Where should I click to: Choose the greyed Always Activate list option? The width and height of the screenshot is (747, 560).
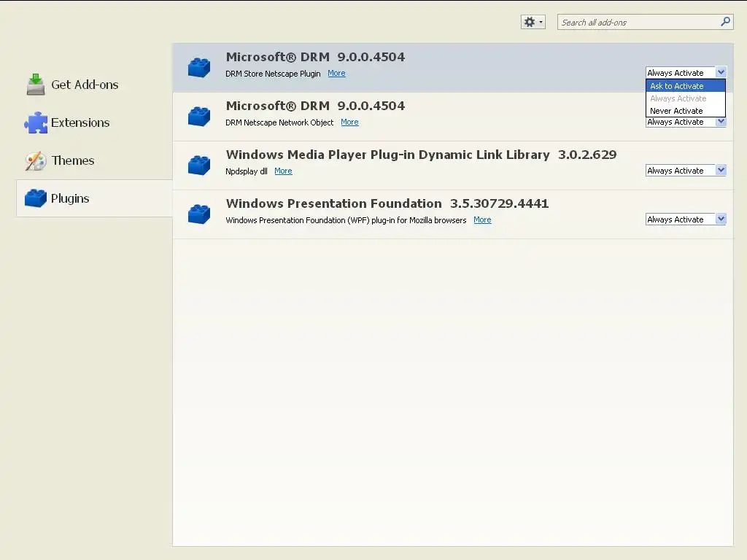pos(686,98)
